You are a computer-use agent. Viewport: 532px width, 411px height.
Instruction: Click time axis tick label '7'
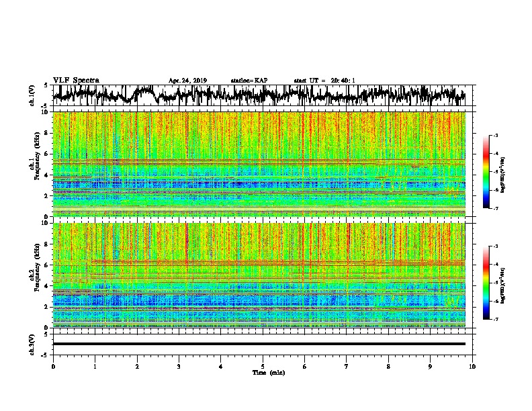pyautogui.click(x=347, y=367)
